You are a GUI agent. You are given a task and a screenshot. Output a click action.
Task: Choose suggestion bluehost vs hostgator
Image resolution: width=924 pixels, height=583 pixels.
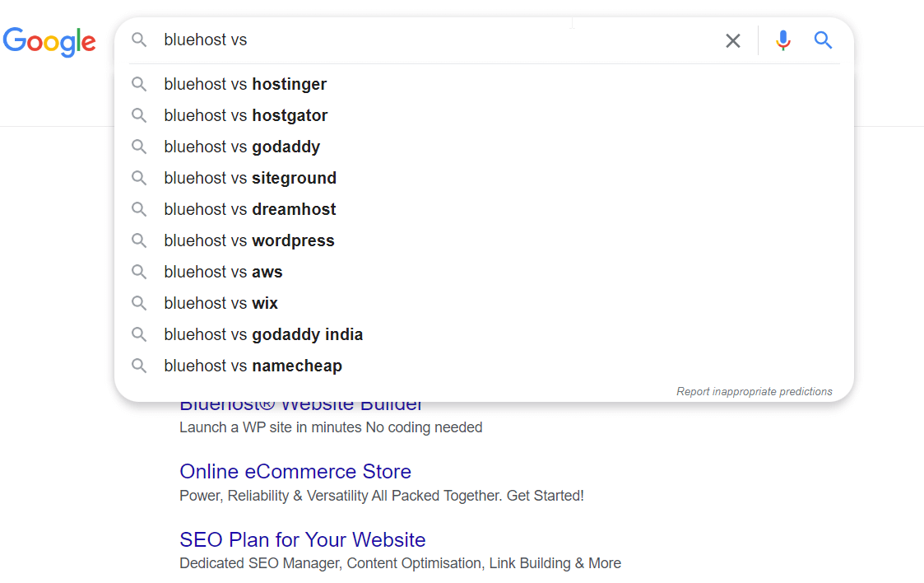(484, 115)
